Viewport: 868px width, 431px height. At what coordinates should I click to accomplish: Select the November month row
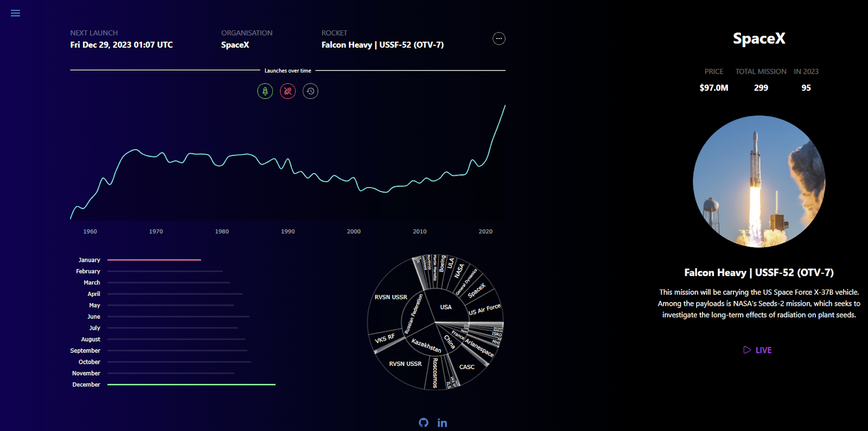click(152, 374)
